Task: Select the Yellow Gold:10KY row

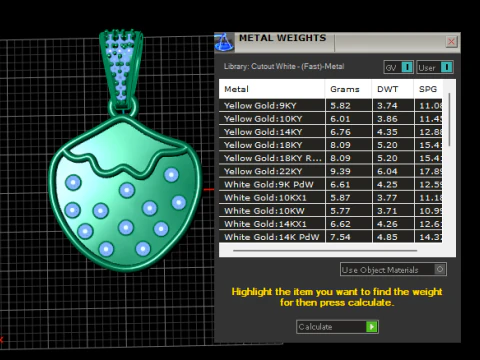Action: pos(331,119)
